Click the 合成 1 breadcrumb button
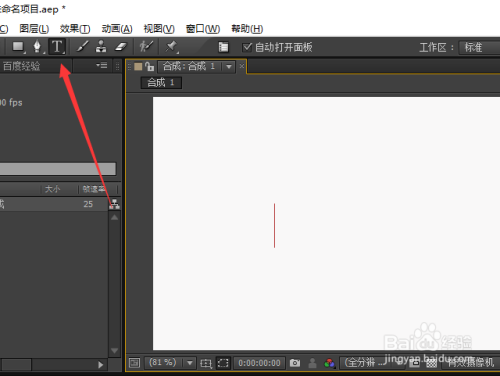The height and width of the screenshot is (376, 500). tap(161, 82)
